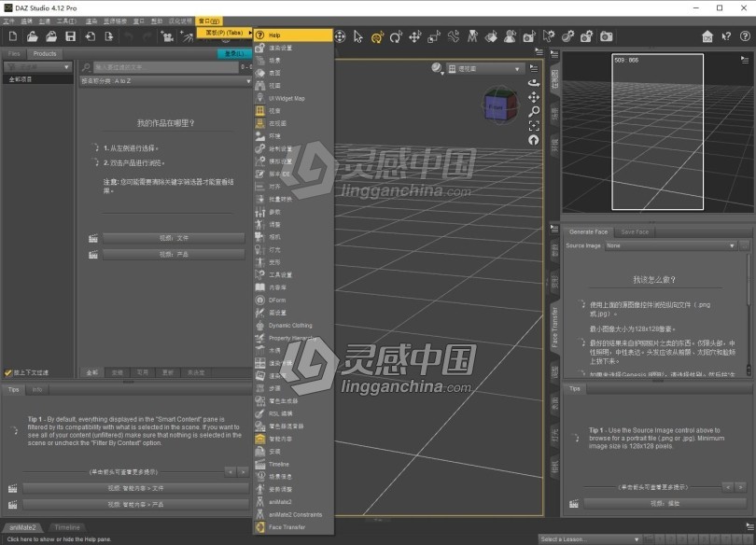The height and width of the screenshot is (545, 756).
Task: Select the Scale tool in toolbar
Action: [434, 36]
